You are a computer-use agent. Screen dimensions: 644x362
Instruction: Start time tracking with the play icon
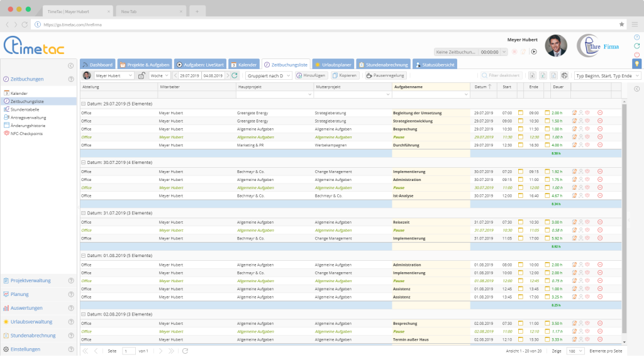(534, 52)
